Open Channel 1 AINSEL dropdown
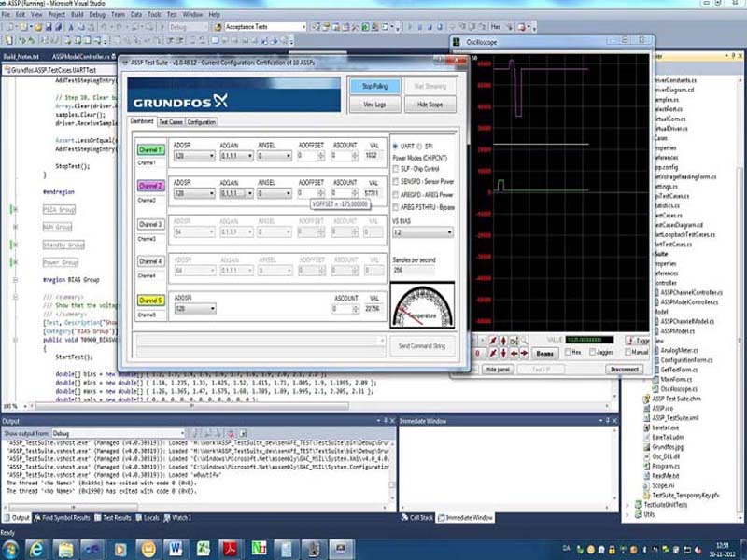The height and width of the screenshot is (560, 747). click(275, 156)
